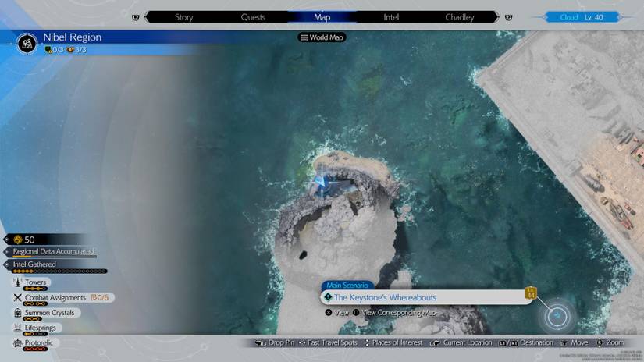Select the Intel tab
The width and height of the screenshot is (644, 362).
click(391, 17)
